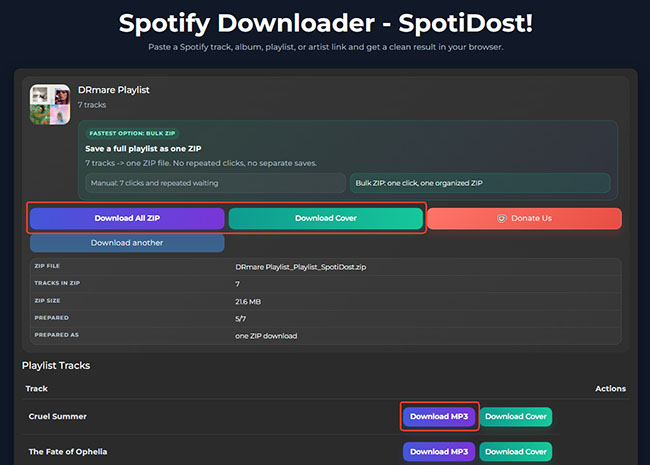This screenshot has height=465, width=650.
Task: Click the DRmare Playlist cover thumbnail
Action: pyautogui.click(x=50, y=104)
